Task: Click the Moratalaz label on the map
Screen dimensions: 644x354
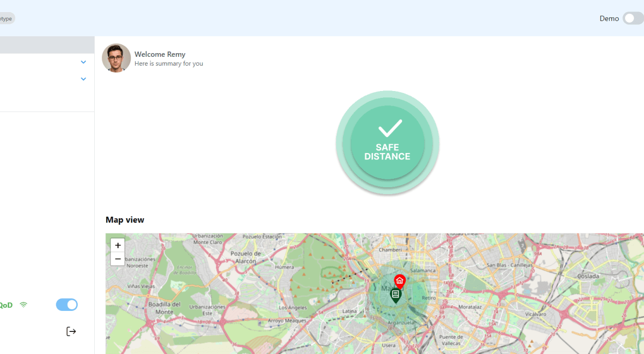Action: pyautogui.click(x=470, y=306)
